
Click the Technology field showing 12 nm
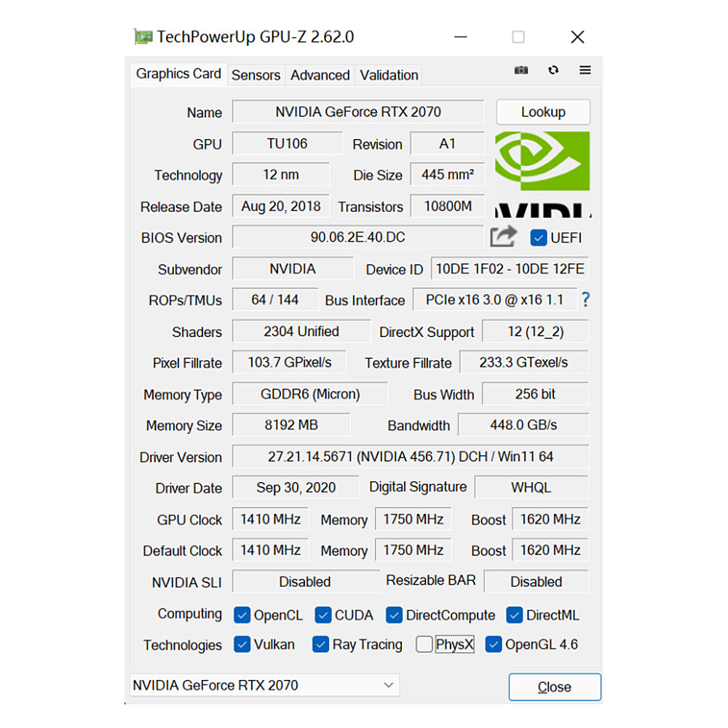pyautogui.click(x=281, y=175)
